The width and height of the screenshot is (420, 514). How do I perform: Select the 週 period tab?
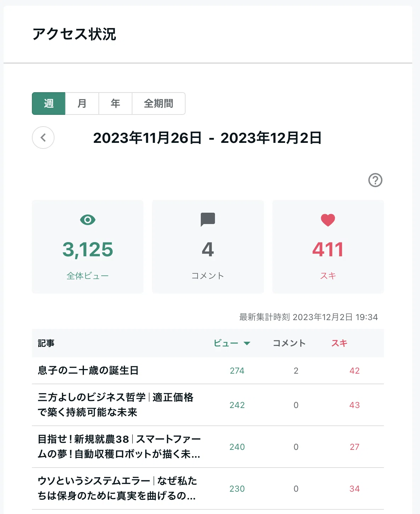pyautogui.click(x=49, y=104)
